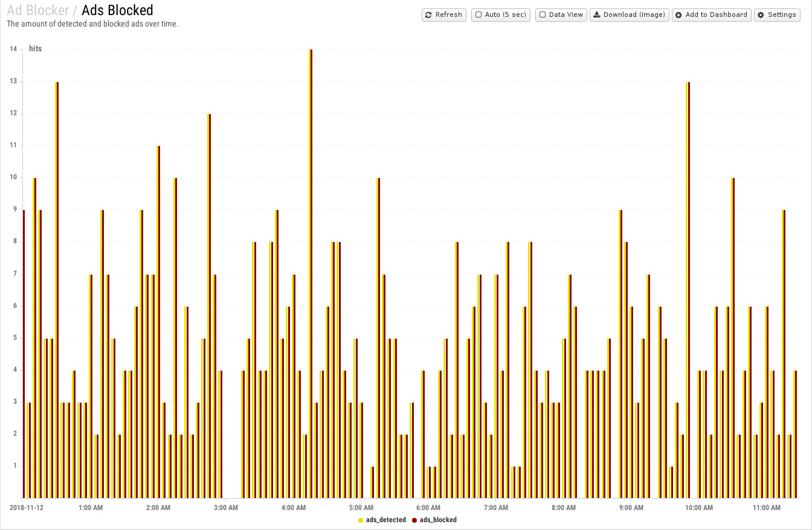Click the yellow ads_detected legend dot
Image resolution: width=812 pixels, height=530 pixels.
click(361, 520)
